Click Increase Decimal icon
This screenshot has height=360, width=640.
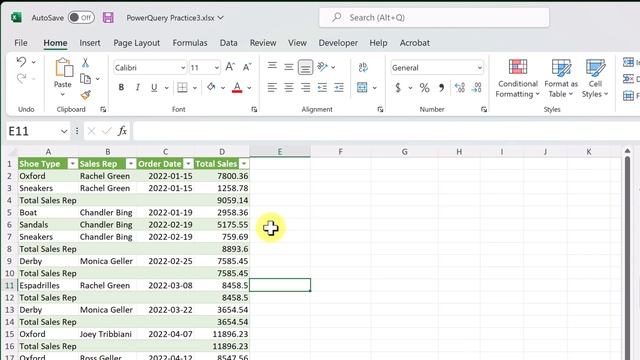(460, 87)
